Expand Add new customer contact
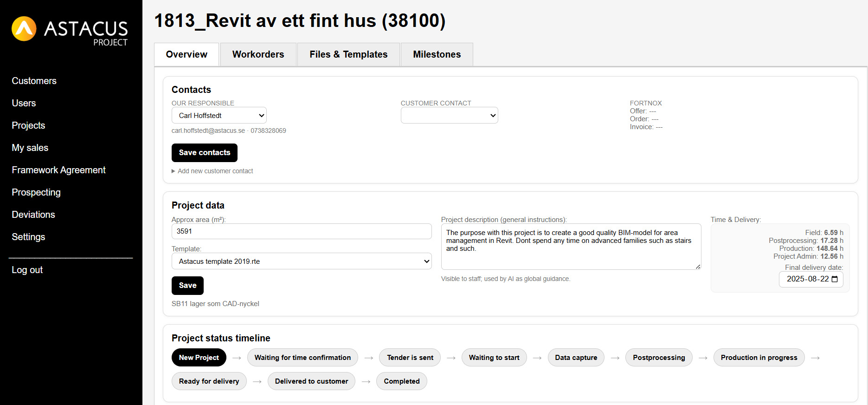868x405 pixels. point(215,171)
